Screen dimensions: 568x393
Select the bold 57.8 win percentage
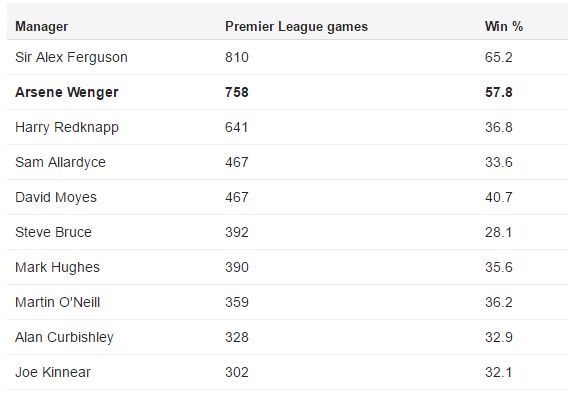[498, 92]
